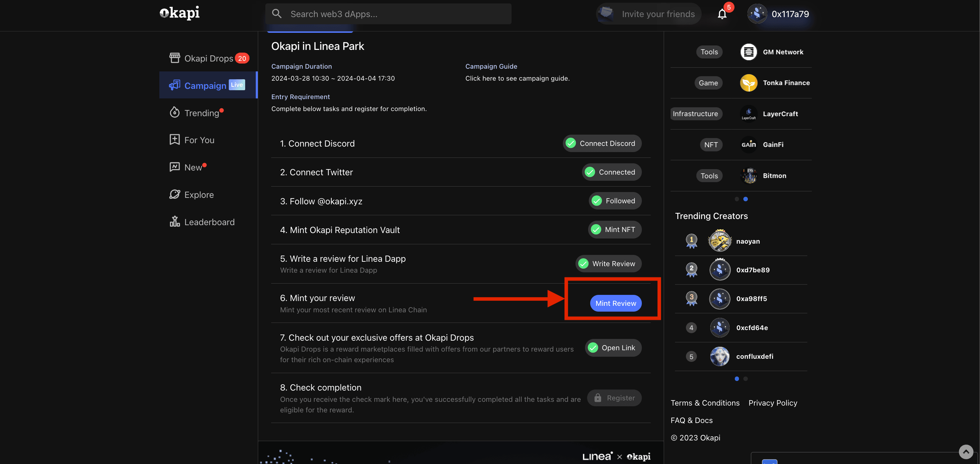Click the '4. Mint Okapi Reputation Vault' text

click(340, 230)
